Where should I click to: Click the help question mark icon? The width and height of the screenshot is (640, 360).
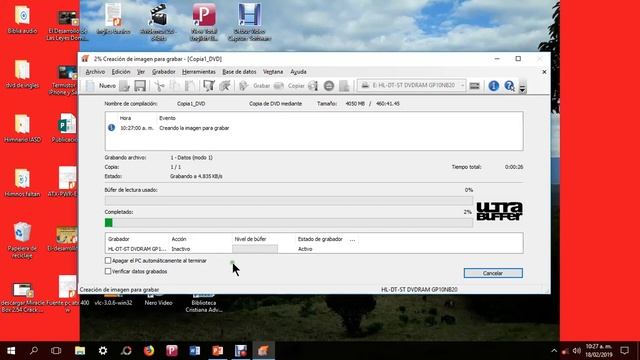pos(509,86)
